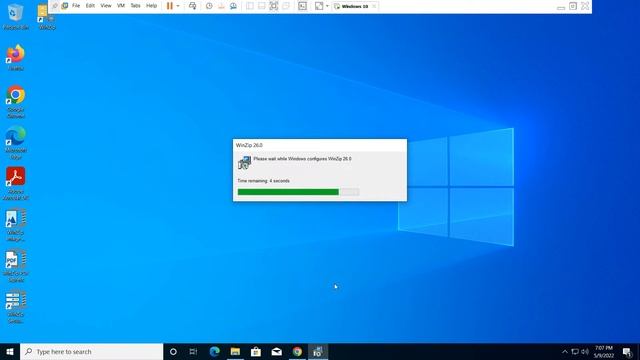Open the power options arrow beside the pause icon
This screenshot has width=640, height=360.
pyautogui.click(x=178, y=6)
